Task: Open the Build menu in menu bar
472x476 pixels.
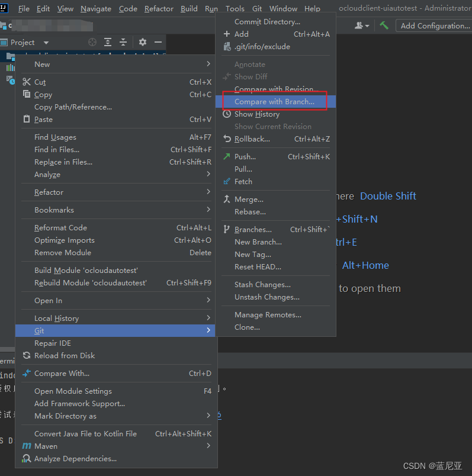Action: coord(189,9)
